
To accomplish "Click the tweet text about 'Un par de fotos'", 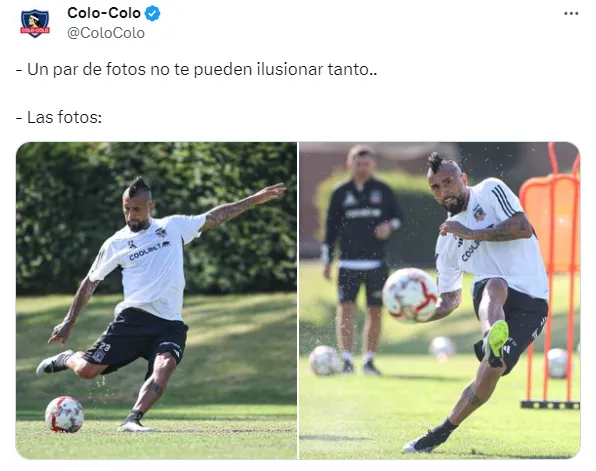I will (197, 70).
